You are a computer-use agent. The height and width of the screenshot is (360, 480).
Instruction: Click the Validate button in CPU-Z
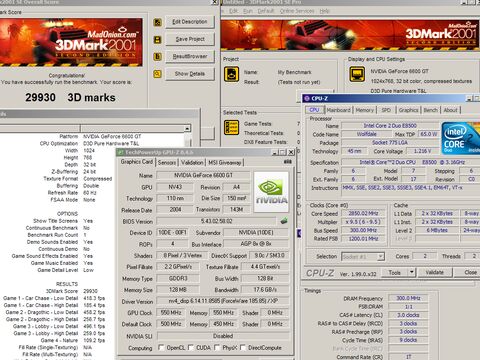pyautogui.click(x=435, y=272)
